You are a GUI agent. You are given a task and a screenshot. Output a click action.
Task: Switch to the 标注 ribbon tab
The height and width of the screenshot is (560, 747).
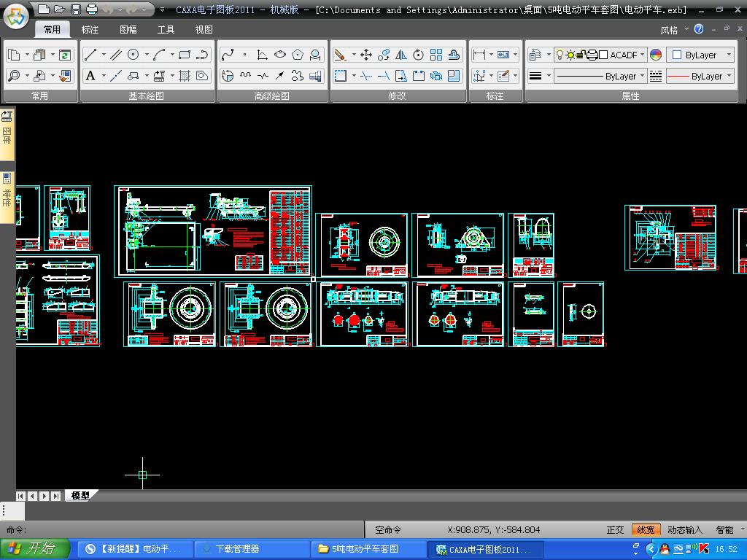[90, 30]
